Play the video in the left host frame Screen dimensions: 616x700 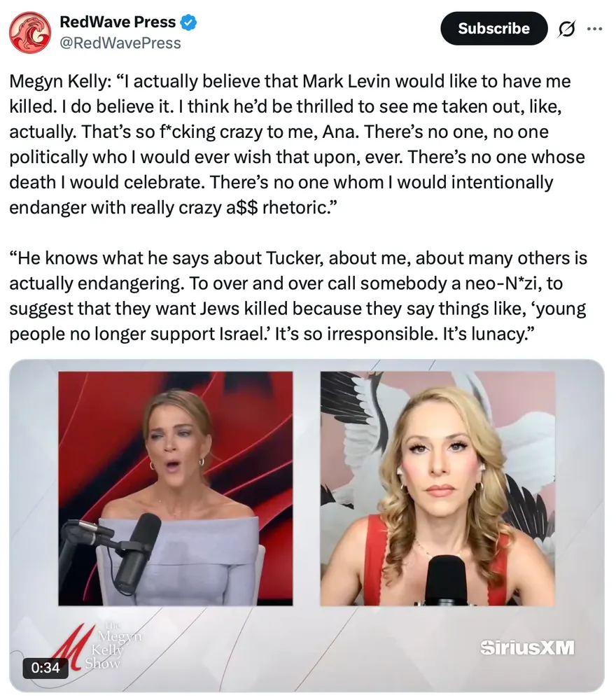tap(176, 489)
